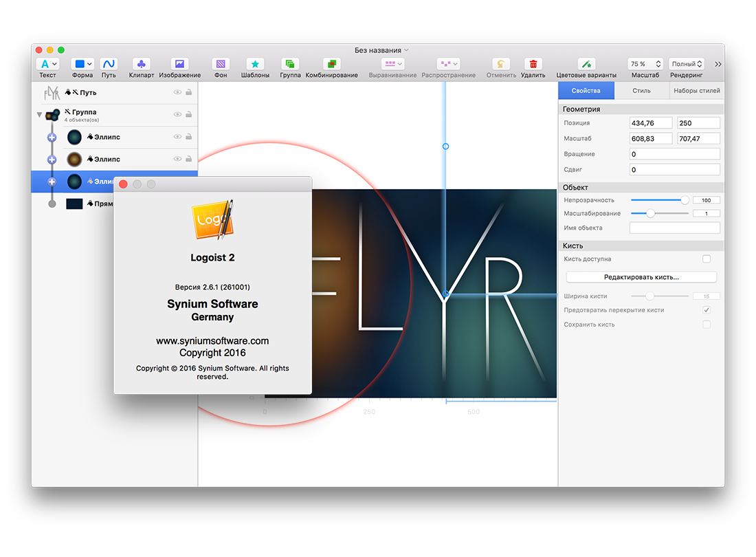Select the dark rectangle layer thumbnail

point(74,204)
